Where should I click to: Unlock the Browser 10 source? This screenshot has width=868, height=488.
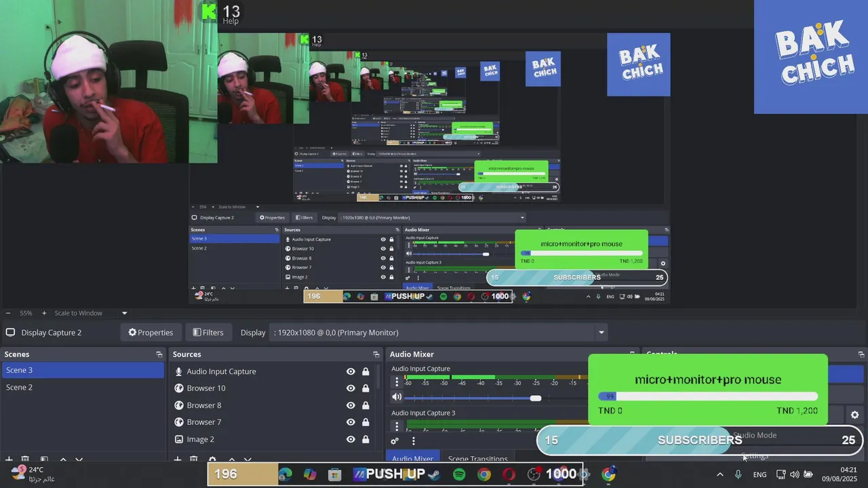pyautogui.click(x=366, y=388)
